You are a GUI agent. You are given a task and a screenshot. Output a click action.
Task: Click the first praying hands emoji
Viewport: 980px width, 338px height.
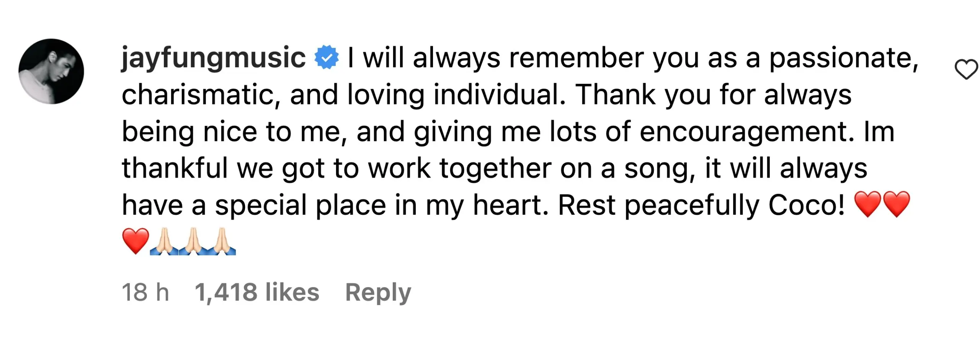click(164, 241)
